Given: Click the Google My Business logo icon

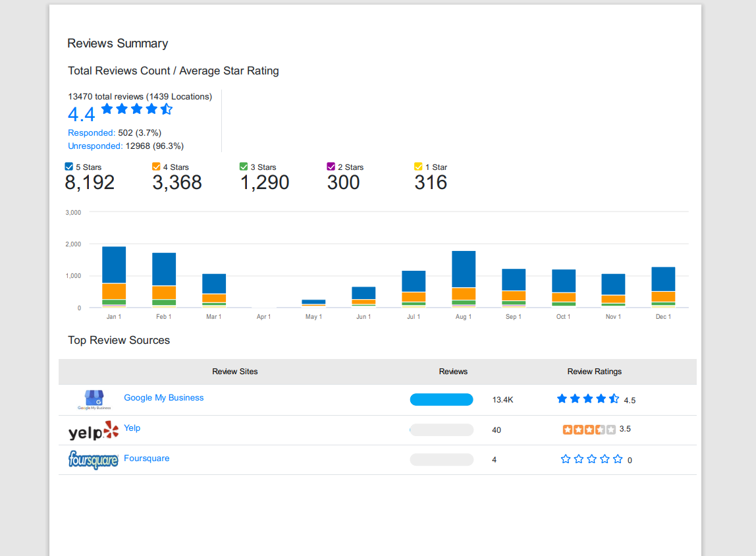Looking at the screenshot, I should [x=95, y=400].
